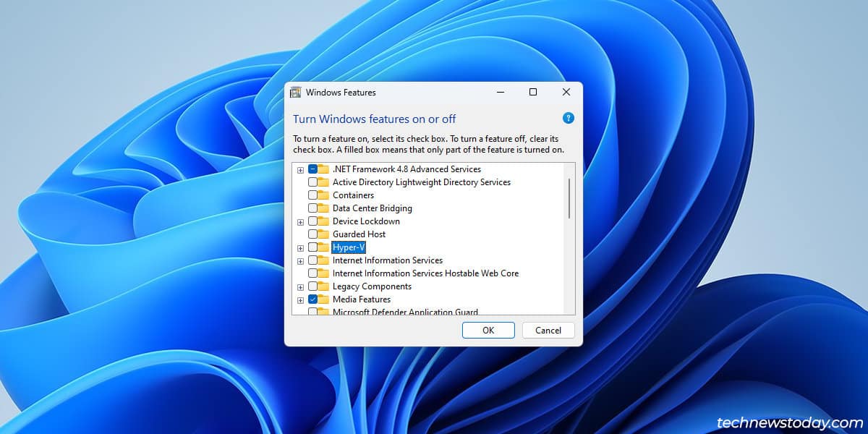Enable the Hyper-V checkbox
Screen dimensions: 868x434
pos(312,247)
